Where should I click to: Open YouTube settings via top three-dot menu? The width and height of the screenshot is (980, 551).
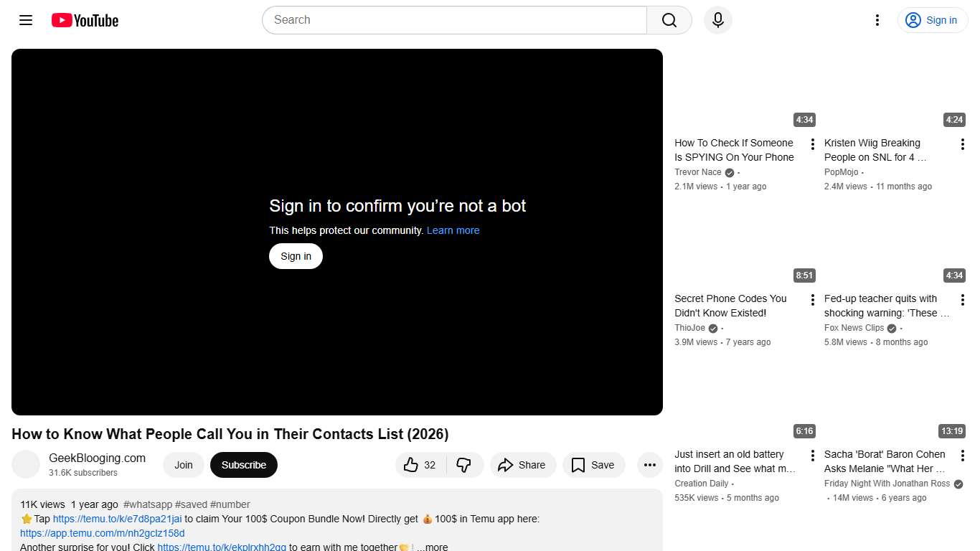(x=877, y=20)
